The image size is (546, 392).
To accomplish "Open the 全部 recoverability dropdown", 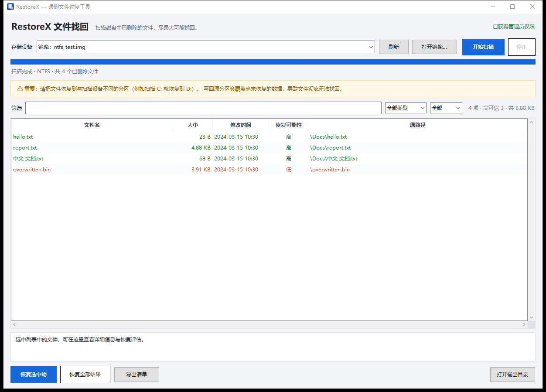I will (446, 108).
